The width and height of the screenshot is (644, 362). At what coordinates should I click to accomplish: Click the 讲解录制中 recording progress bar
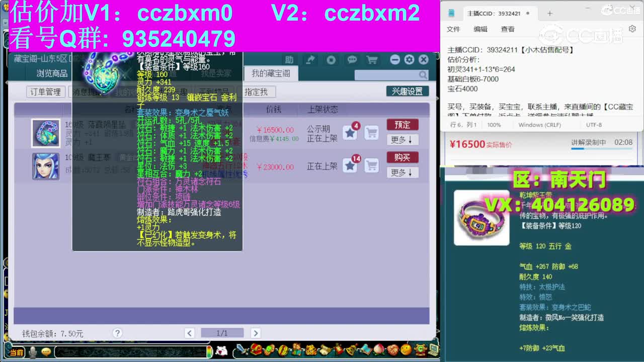pyautogui.click(x=602, y=148)
